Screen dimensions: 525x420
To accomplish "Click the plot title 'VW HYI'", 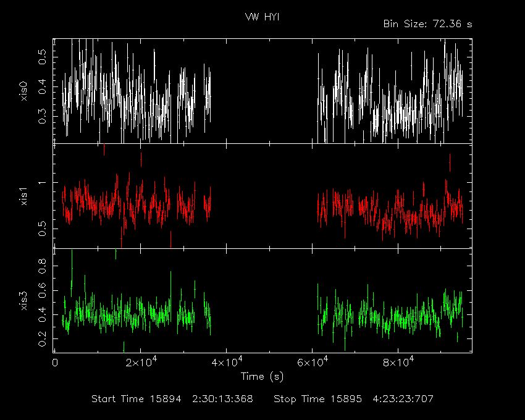I will pyautogui.click(x=262, y=17).
